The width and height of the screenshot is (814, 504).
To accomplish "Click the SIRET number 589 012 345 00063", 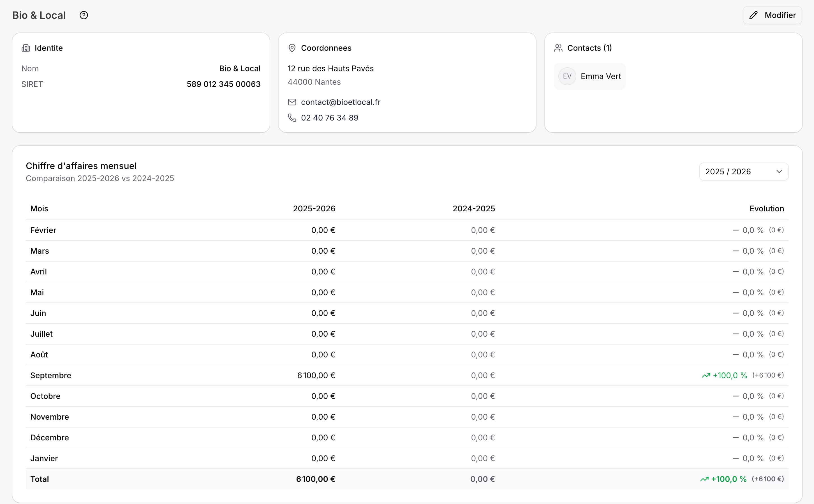I will (223, 84).
